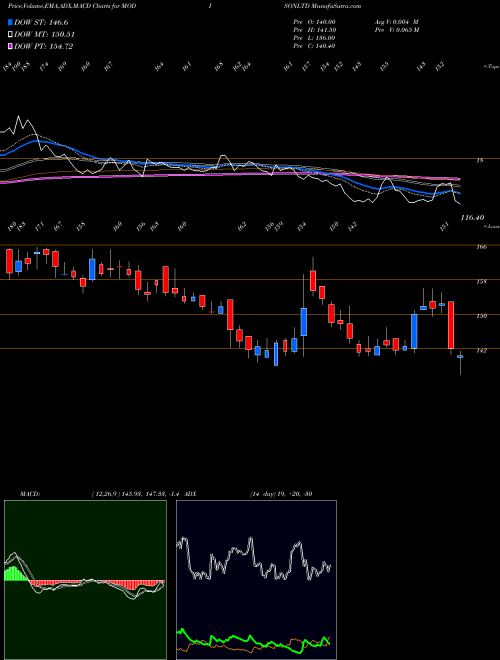Viewport: 500px width, 660px height.
Task: Click the 116.40 price label
Action: pyautogui.click(x=472, y=218)
